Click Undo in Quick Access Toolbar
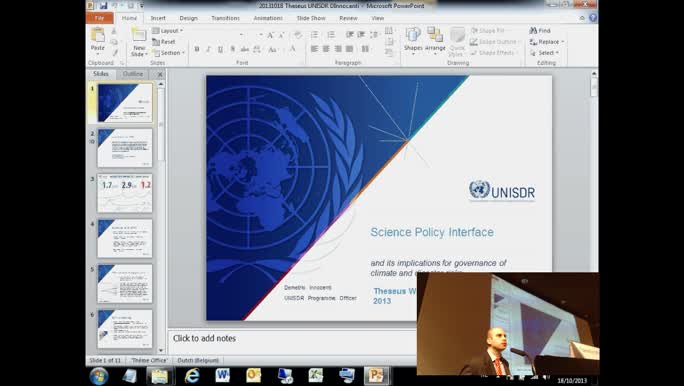The height and width of the screenshot is (386, 684). pyautogui.click(x=115, y=6)
